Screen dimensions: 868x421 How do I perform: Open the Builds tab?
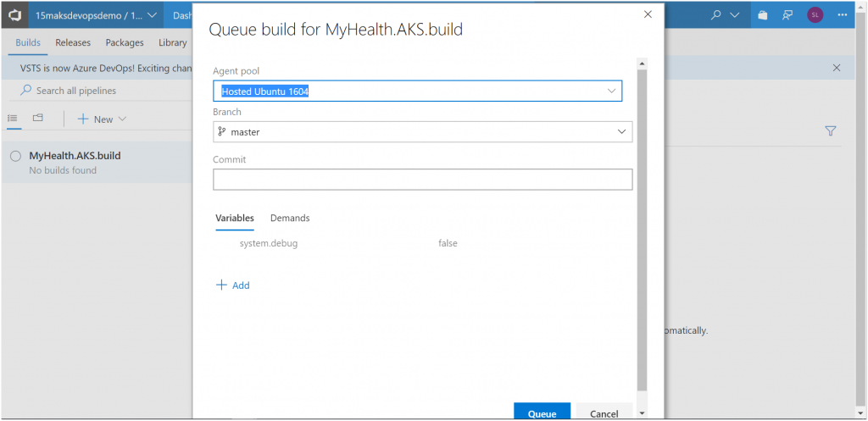click(28, 42)
